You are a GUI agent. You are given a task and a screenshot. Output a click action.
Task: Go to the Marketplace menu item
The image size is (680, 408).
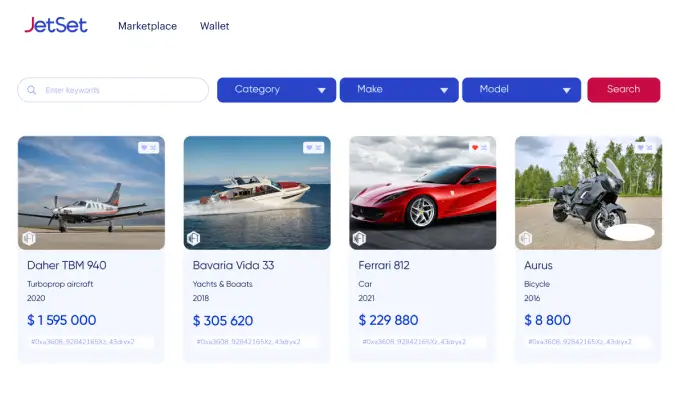[147, 26]
